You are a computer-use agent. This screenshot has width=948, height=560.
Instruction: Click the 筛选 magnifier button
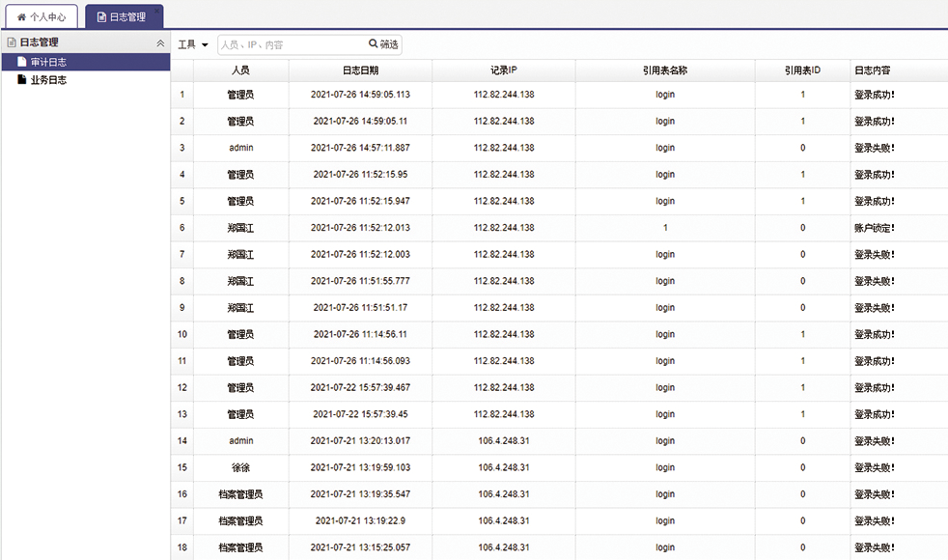click(x=383, y=44)
